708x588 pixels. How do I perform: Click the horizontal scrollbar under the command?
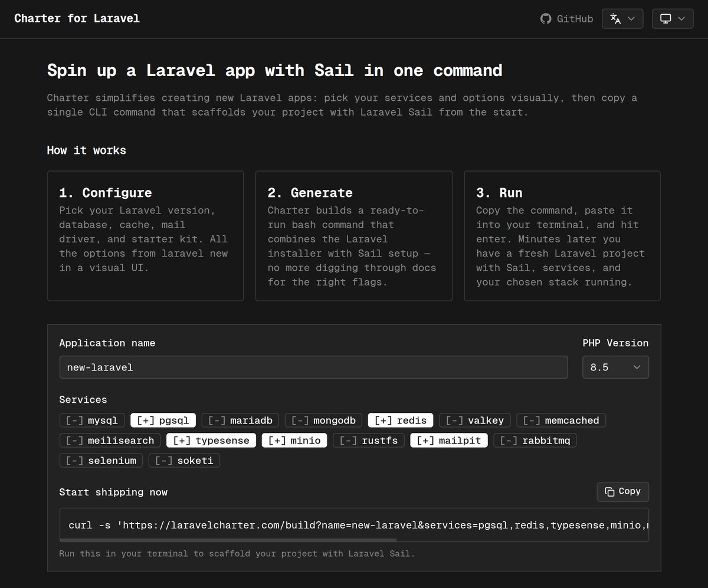228,539
